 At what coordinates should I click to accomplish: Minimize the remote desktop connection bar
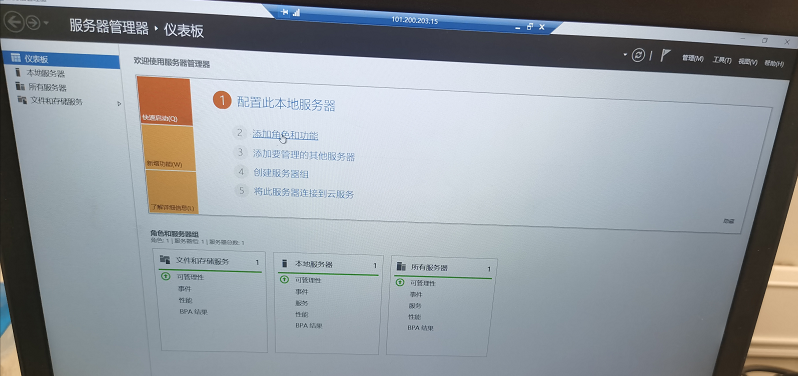(518, 27)
